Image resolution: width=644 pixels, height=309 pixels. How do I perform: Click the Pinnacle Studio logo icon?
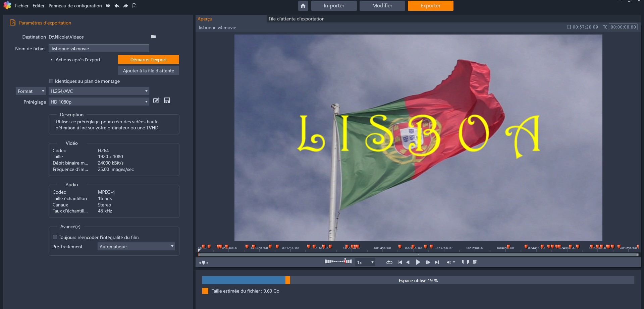(7, 5)
